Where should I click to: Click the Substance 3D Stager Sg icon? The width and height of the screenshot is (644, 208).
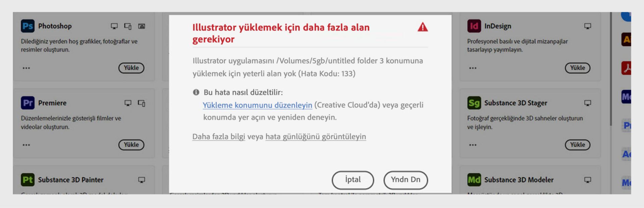pyautogui.click(x=474, y=103)
